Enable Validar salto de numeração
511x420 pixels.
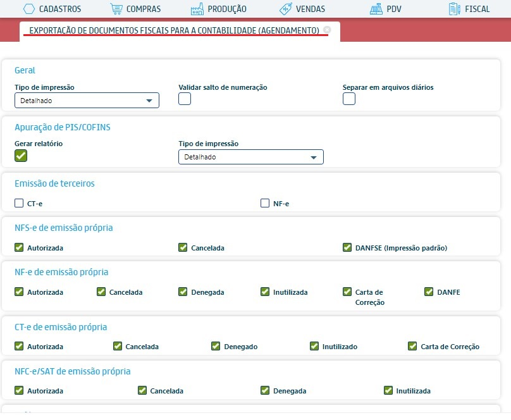(185, 99)
